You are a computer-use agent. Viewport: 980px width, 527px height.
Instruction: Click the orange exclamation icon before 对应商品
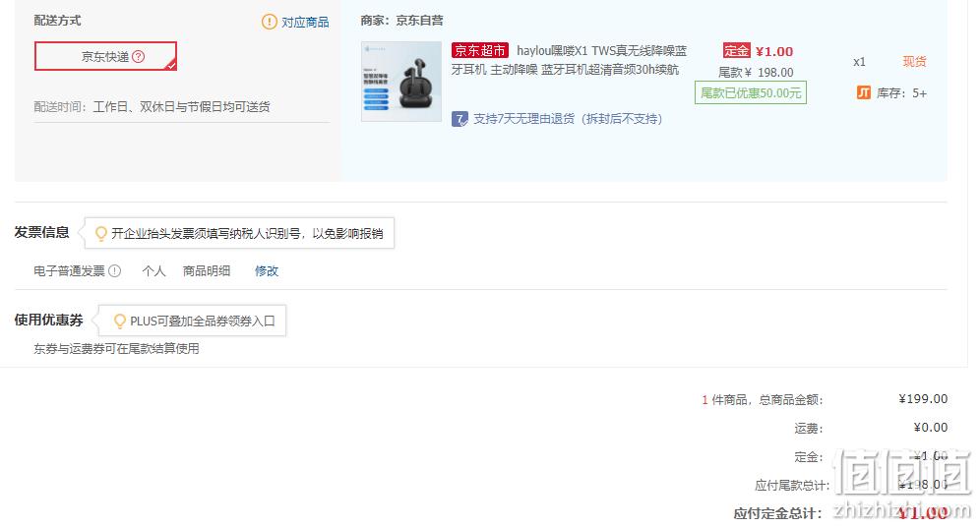click(x=269, y=22)
